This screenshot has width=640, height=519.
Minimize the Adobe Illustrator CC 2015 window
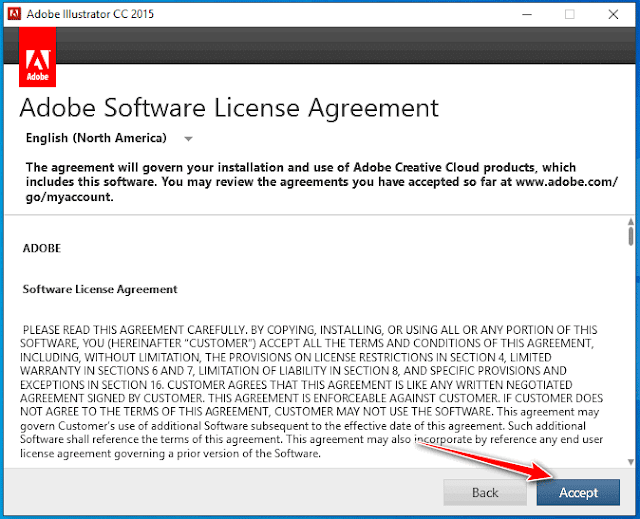527,14
